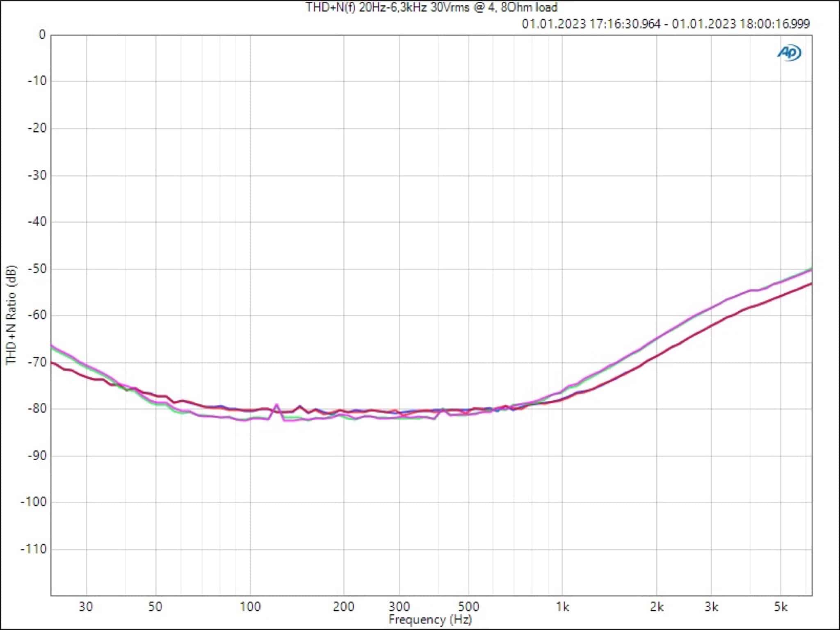The image size is (840, 630).
Task: Select the Frequency (Hz) axis label
Action: pos(430,619)
